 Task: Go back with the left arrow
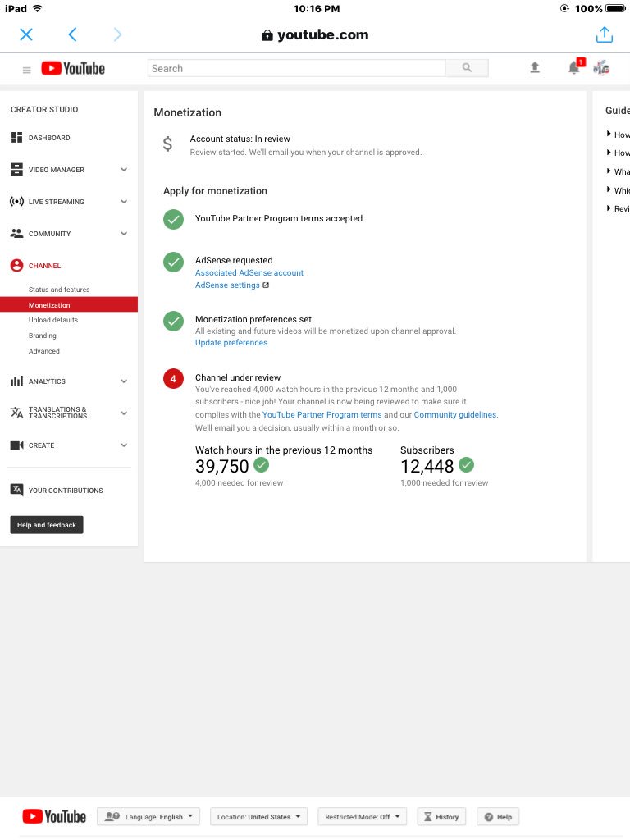point(73,34)
